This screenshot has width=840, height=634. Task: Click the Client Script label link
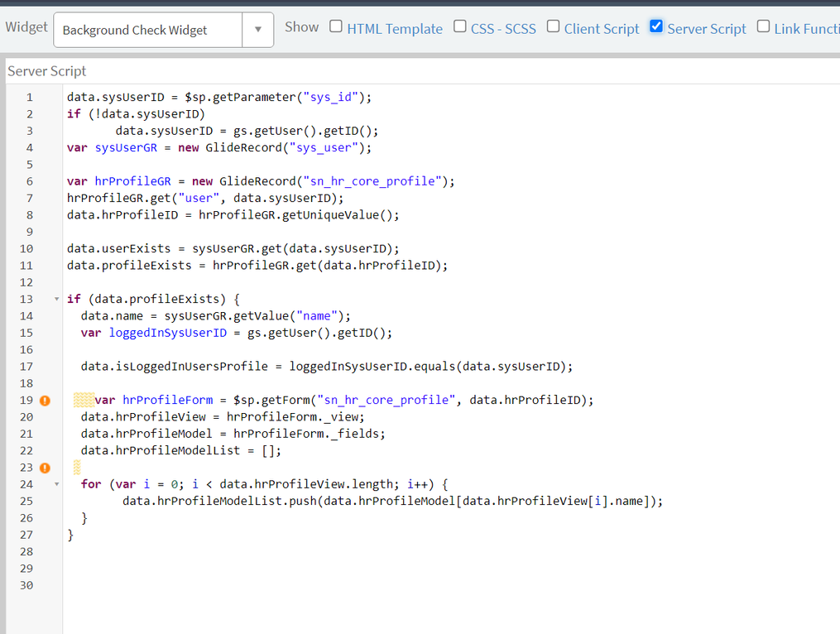601,29
